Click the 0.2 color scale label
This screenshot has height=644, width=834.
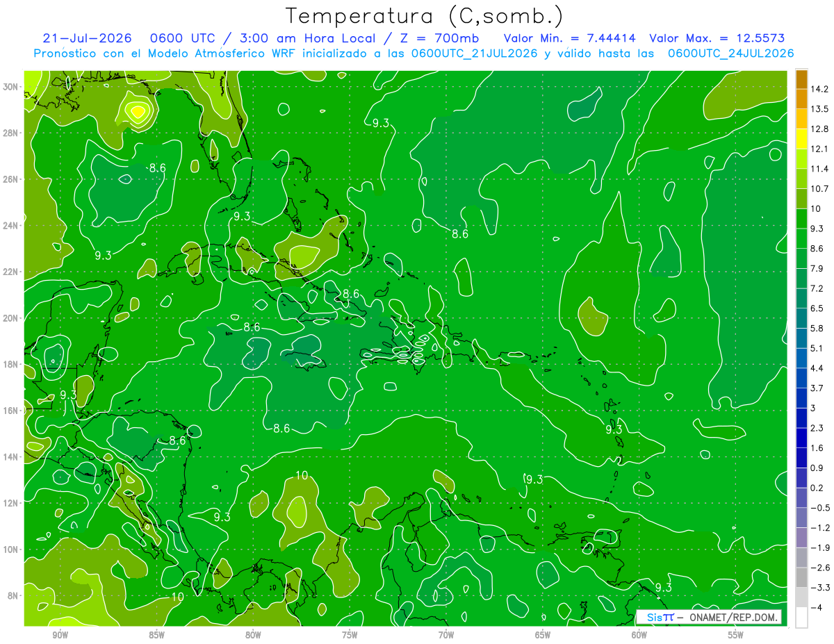(817, 488)
